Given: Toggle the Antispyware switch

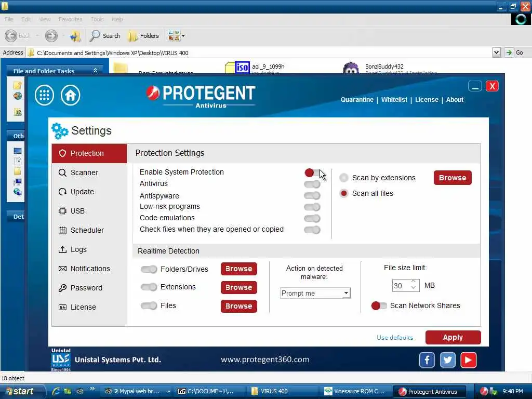Looking at the screenshot, I should (x=312, y=196).
